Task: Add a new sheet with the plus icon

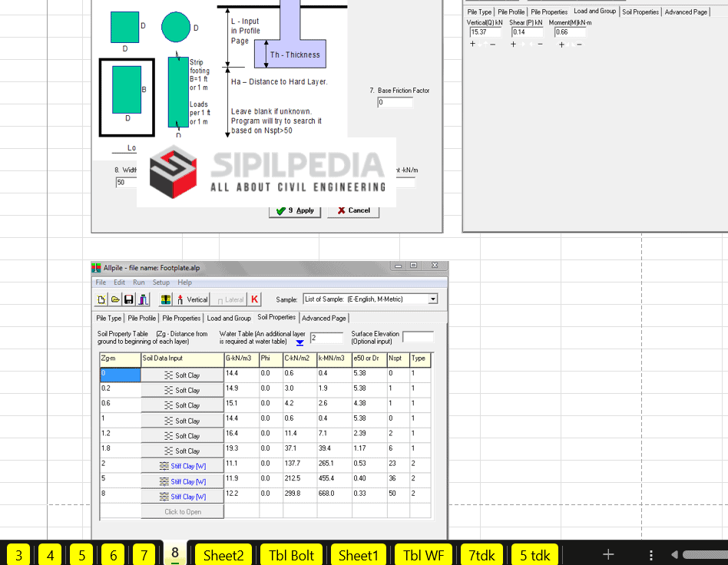Action: tap(607, 554)
